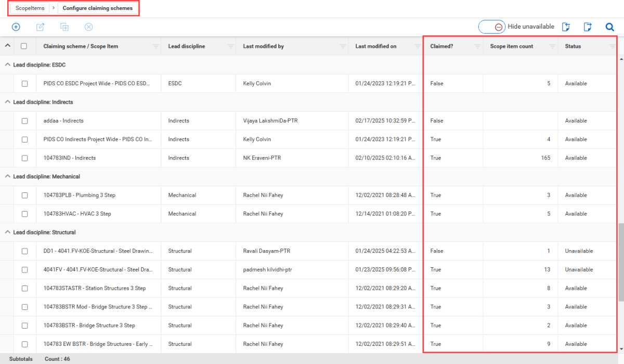Click the export file icon left of search
Screen dimensions: 624x364
(x=588, y=27)
